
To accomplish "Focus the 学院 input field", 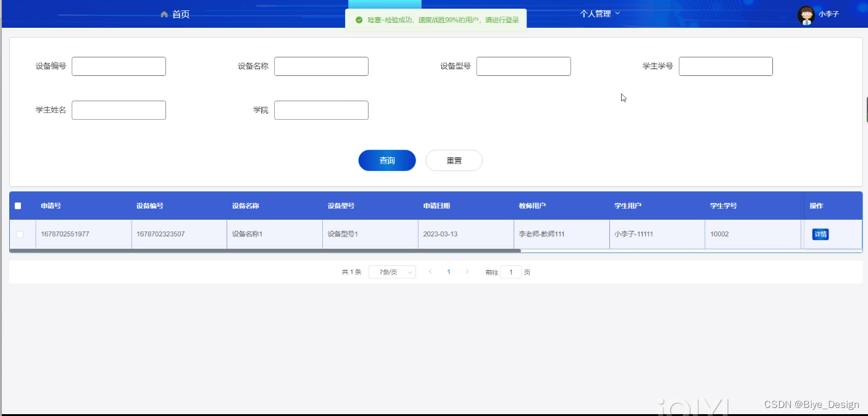I will coord(321,110).
